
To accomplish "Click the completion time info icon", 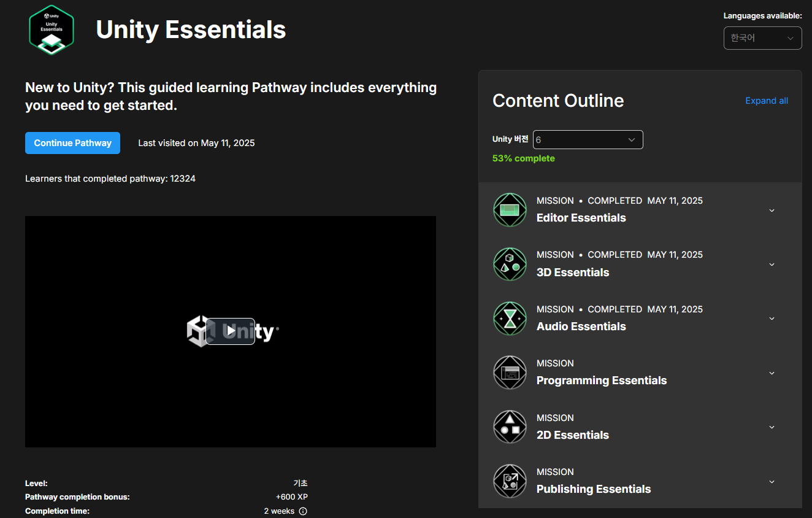I will (303, 511).
